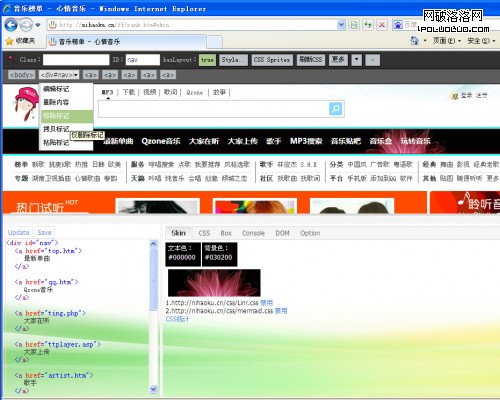Open Qzone音乐 in black nav bar
500x400 pixels.
(x=161, y=141)
